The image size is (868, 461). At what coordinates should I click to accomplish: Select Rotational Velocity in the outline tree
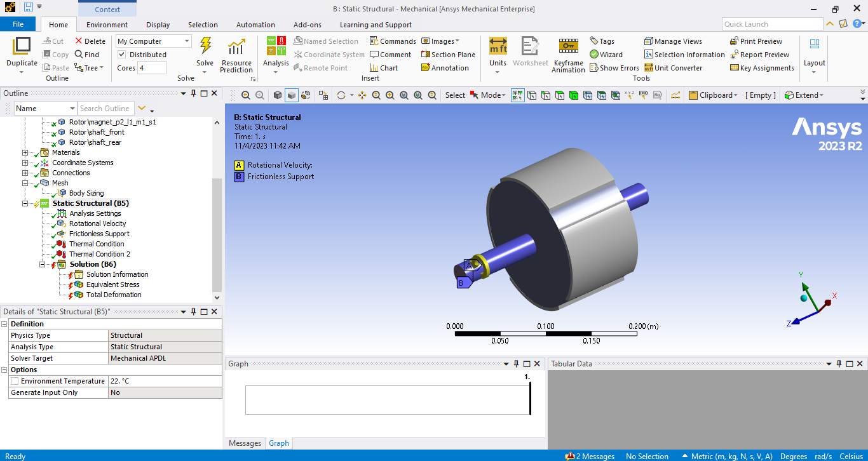coord(98,224)
